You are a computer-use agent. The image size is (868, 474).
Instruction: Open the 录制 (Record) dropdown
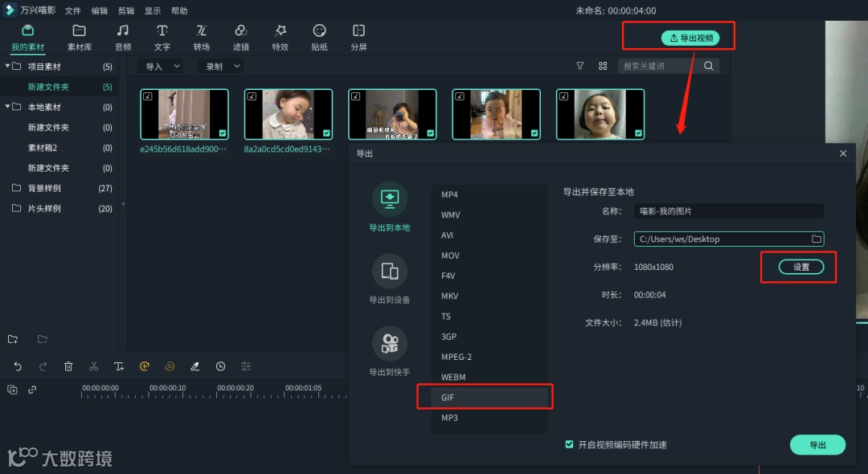click(219, 66)
